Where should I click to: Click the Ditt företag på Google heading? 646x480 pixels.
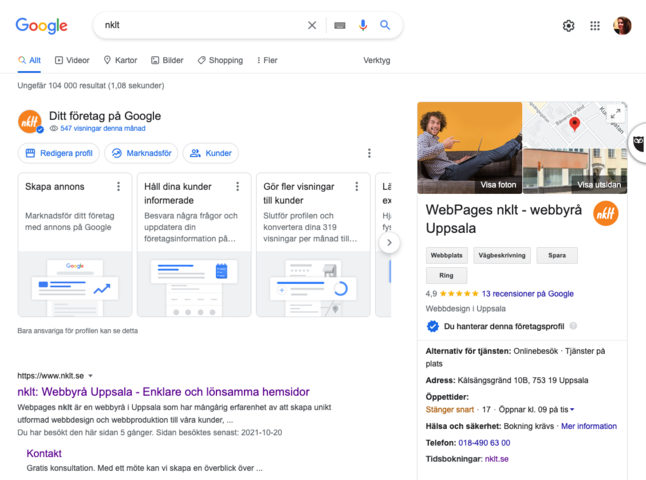(105, 116)
